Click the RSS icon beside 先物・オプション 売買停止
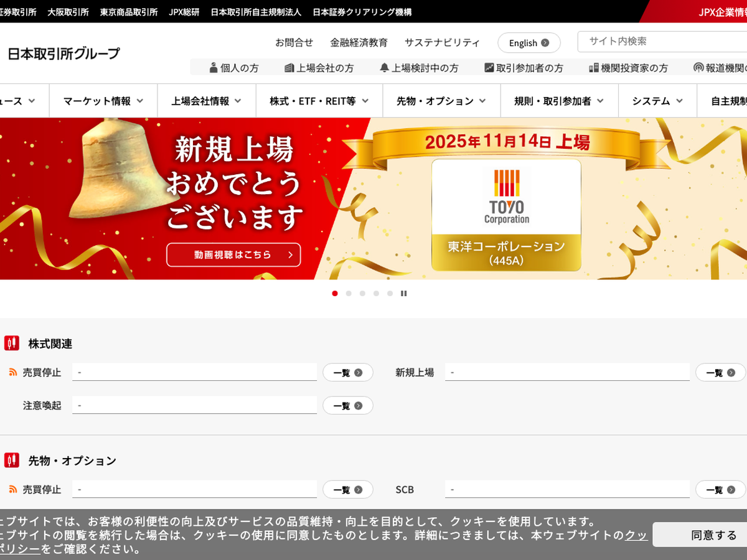 click(12, 489)
